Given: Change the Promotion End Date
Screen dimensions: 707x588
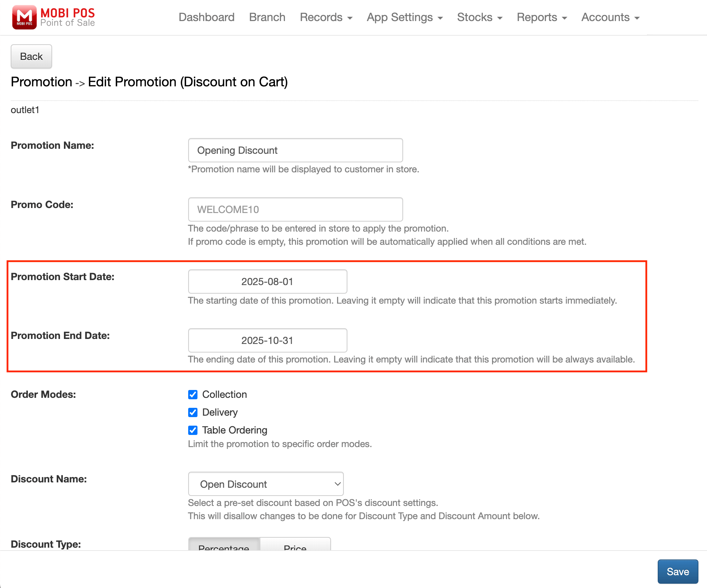Looking at the screenshot, I should pyautogui.click(x=267, y=340).
